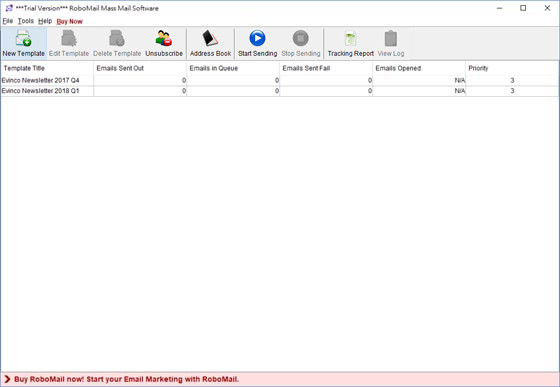Open the Tracking Report icon
This screenshot has width=560, height=387.
[x=351, y=39]
